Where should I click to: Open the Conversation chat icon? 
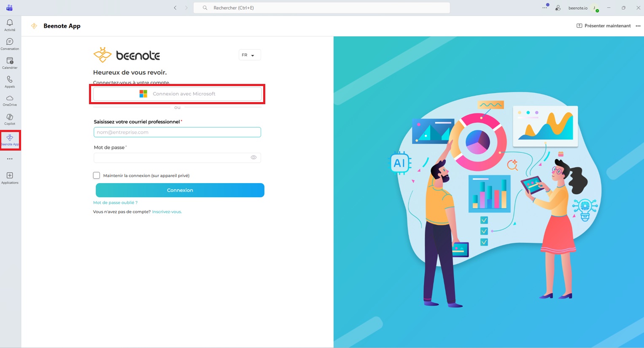coord(10,44)
